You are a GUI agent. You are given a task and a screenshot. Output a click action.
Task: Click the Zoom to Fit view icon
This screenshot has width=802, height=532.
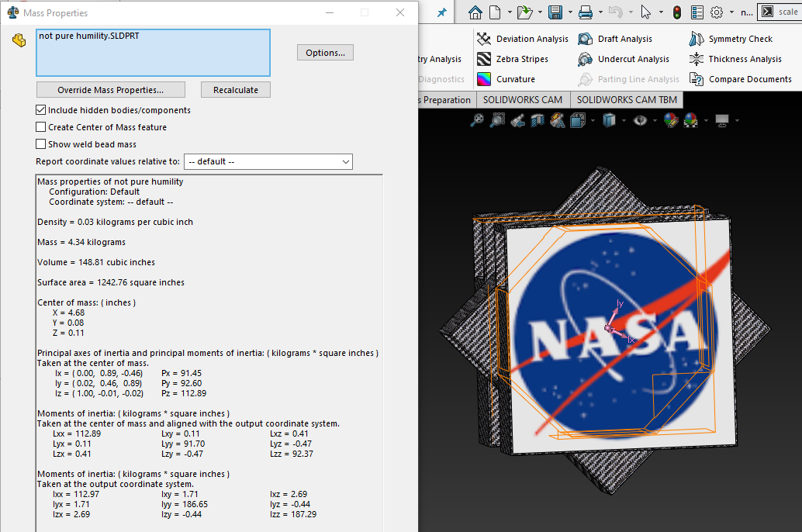(x=477, y=121)
